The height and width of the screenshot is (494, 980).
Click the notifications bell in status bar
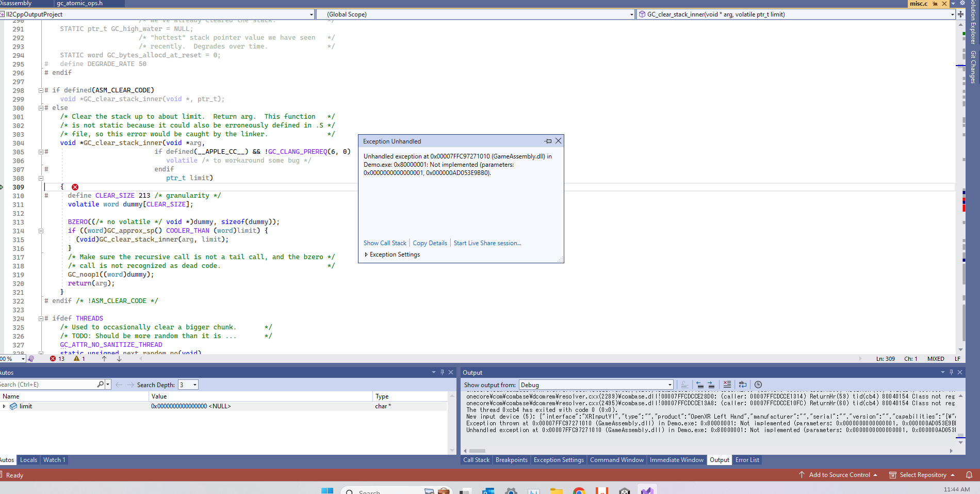pyautogui.click(x=969, y=475)
